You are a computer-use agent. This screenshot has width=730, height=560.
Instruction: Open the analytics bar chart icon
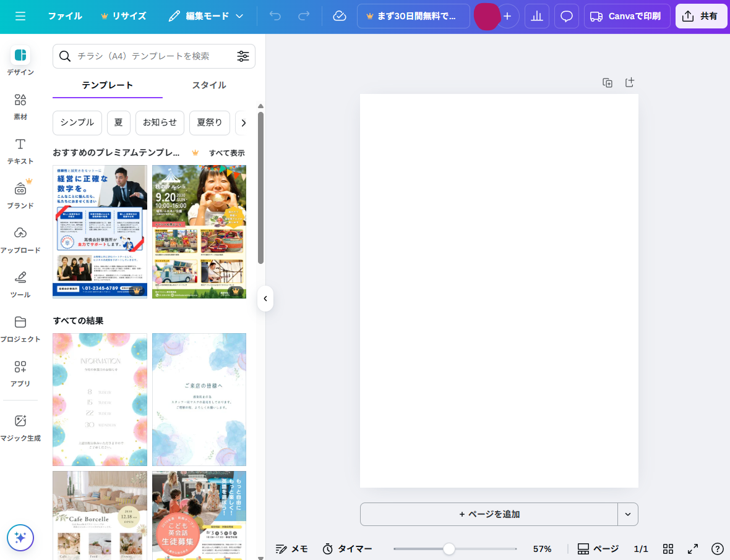coord(536,16)
